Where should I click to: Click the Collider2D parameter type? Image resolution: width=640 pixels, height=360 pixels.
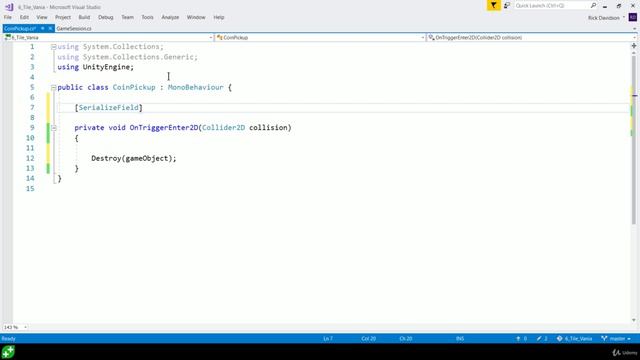click(224, 128)
